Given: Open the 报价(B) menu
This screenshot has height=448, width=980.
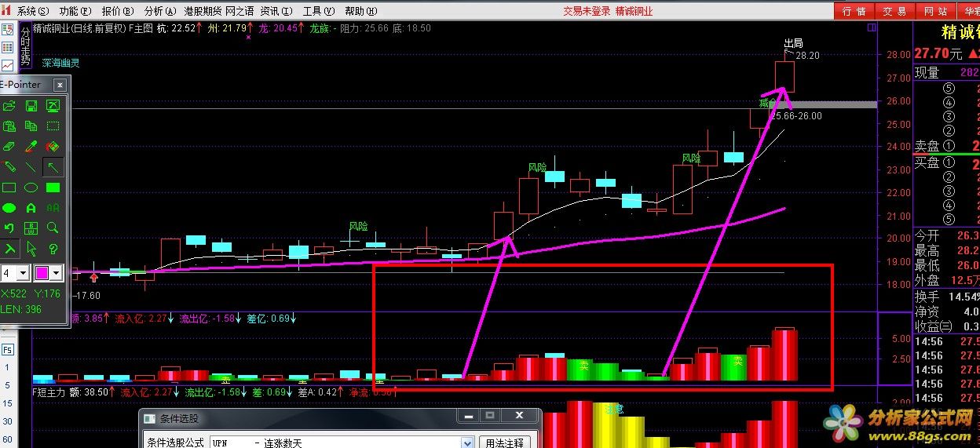Looking at the screenshot, I should point(118,11).
